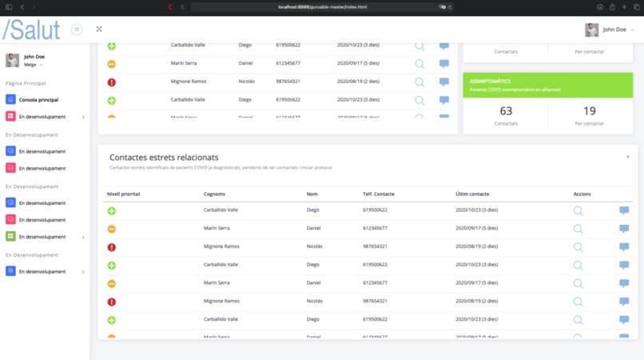Open Consola principal in sidebar

point(38,99)
